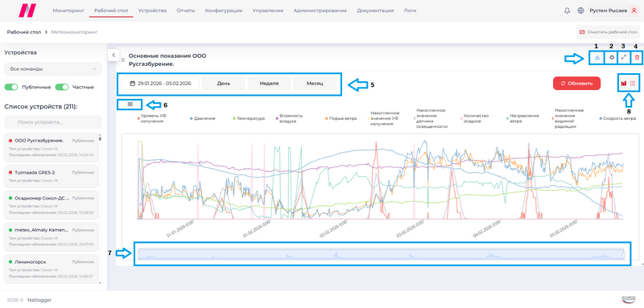Switch to table list view icon
The width and height of the screenshot is (644, 308).
click(633, 84)
